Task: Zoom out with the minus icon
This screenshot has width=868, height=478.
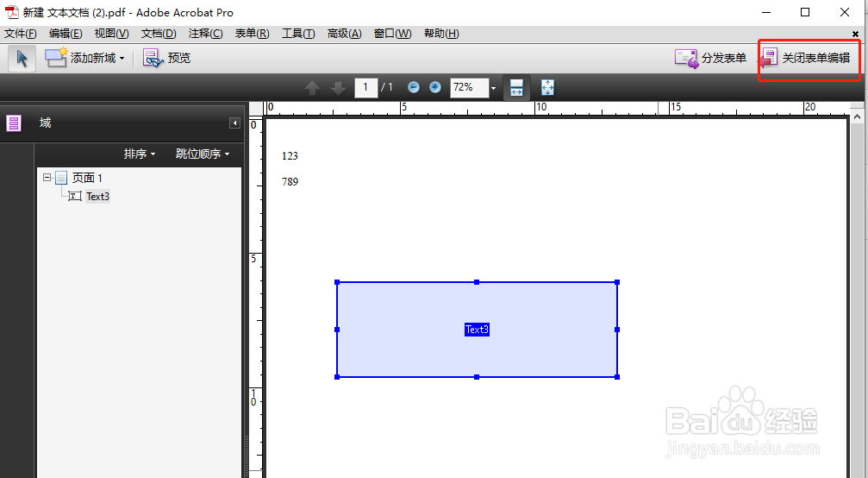Action: coord(414,87)
